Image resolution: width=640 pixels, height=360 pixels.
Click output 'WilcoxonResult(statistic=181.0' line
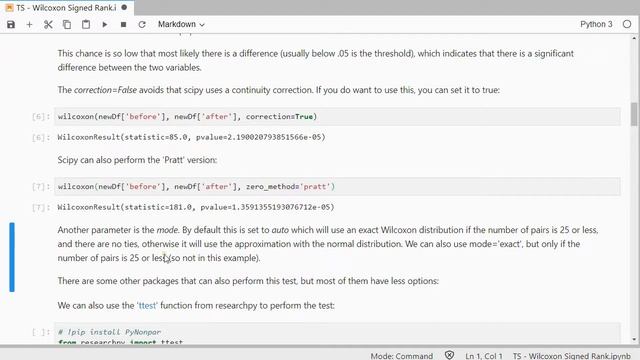tap(196, 207)
